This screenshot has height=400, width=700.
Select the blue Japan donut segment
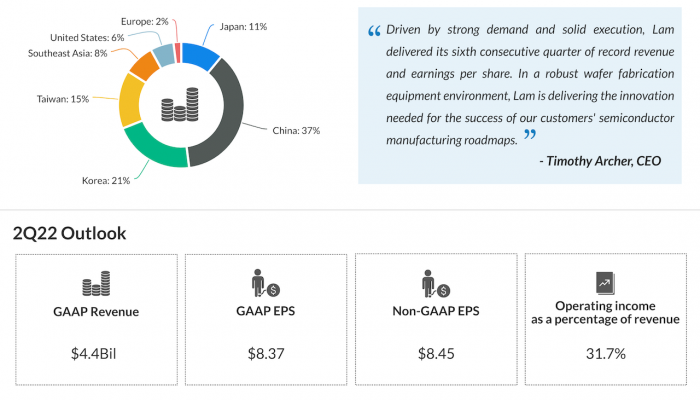[199, 56]
